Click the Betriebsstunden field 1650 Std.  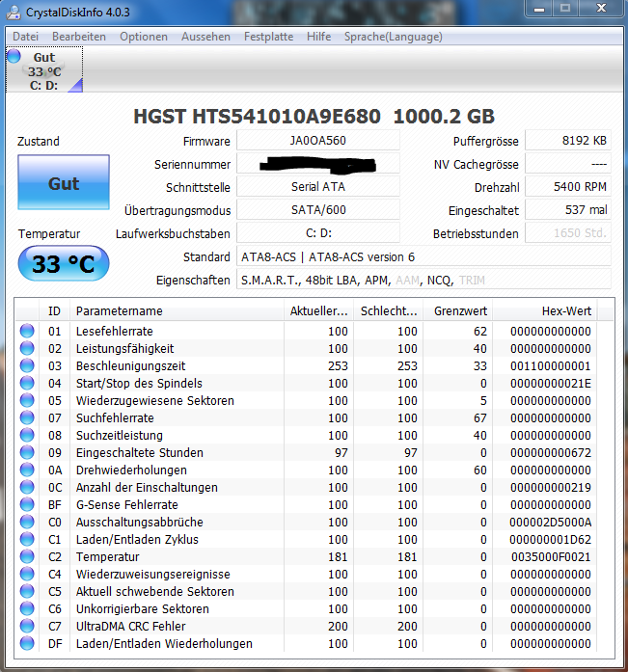click(x=568, y=233)
